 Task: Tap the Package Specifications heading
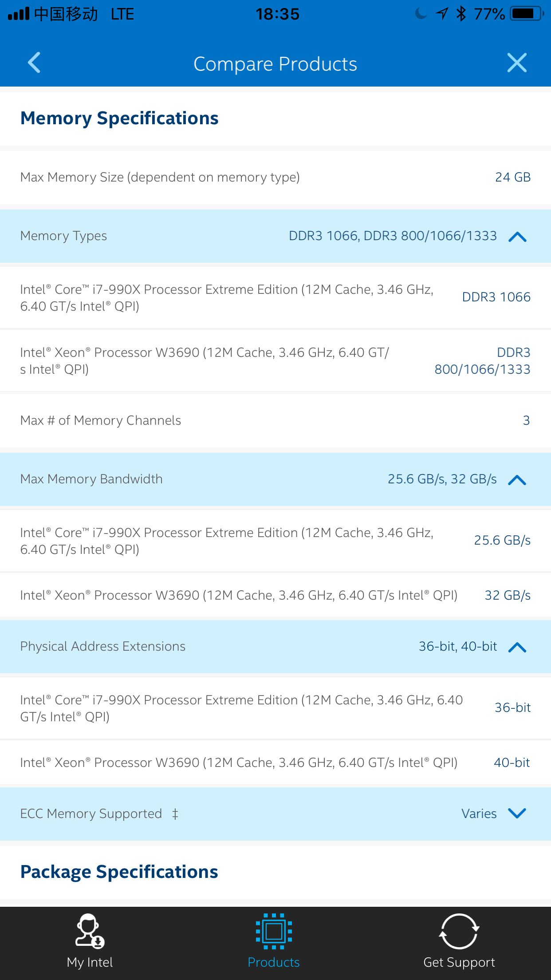pyautogui.click(x=119, y=872)
